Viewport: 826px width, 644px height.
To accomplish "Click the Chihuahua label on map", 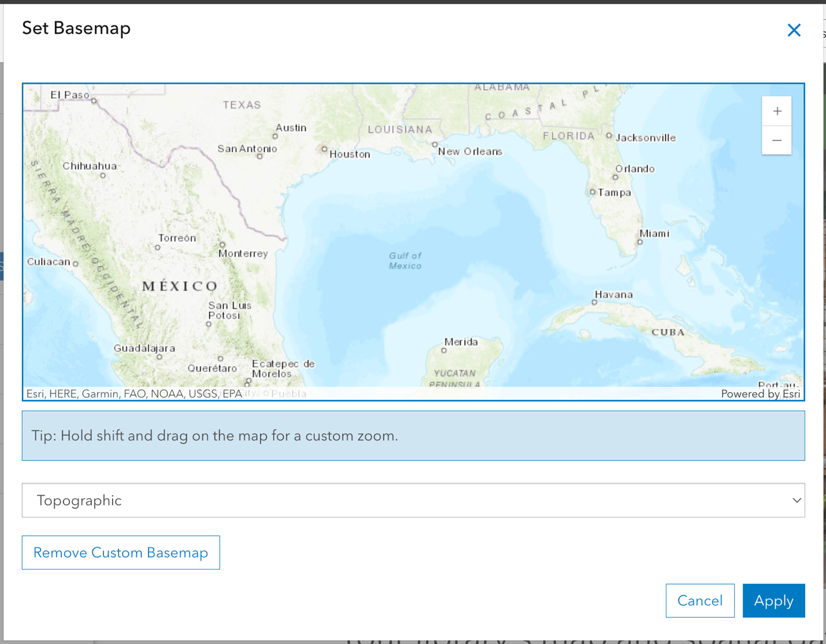I will (x=90, y=166).
